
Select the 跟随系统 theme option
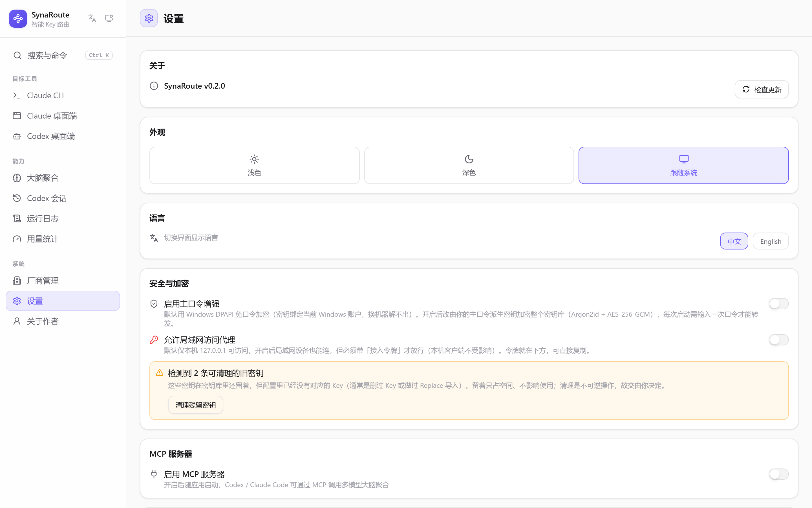(x=683, y=165)
